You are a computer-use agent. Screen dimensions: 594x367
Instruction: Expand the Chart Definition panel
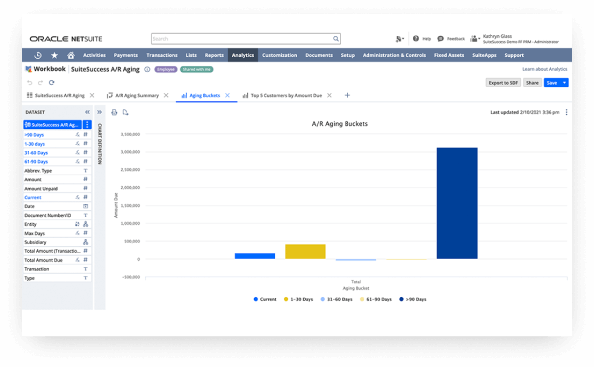pos(100,112)
